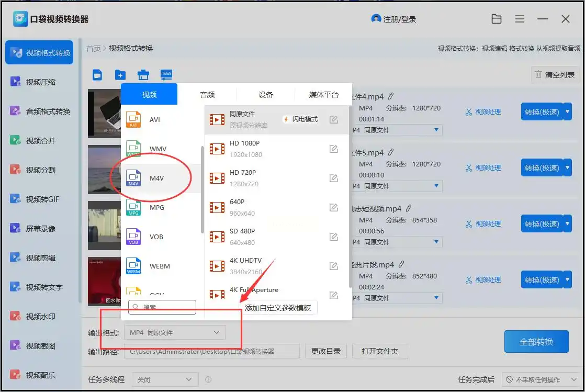Viewport: 585px width, 392px height.
Task: Click edit icon for HD 1080P preset
Action: coord(333,149)
